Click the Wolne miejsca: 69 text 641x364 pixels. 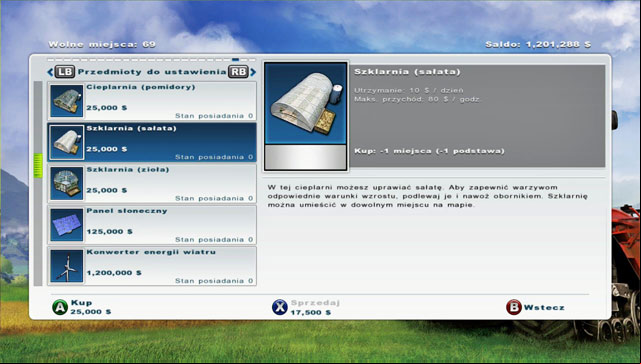tap(102, 45)
